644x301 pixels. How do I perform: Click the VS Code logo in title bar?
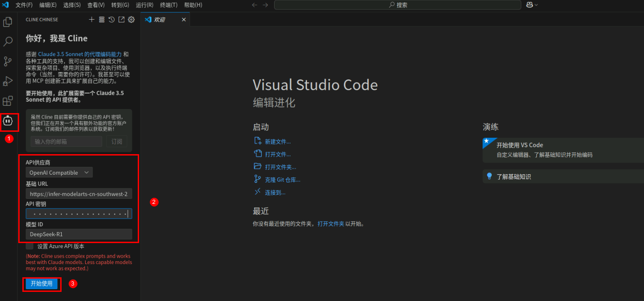[x=6, y=5]
